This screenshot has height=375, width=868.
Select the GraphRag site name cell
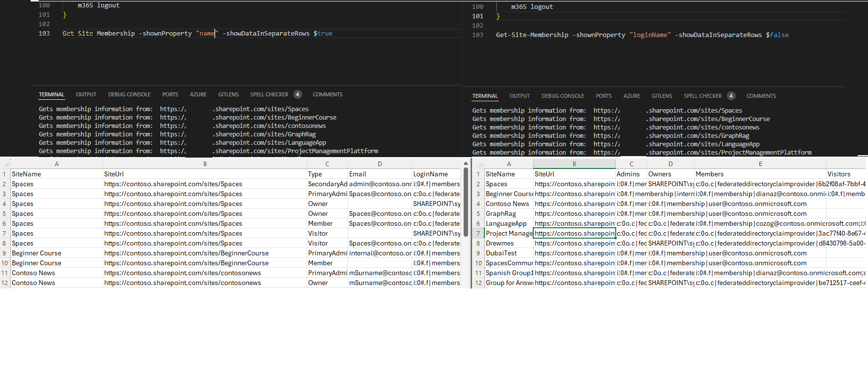click(509, 213)
